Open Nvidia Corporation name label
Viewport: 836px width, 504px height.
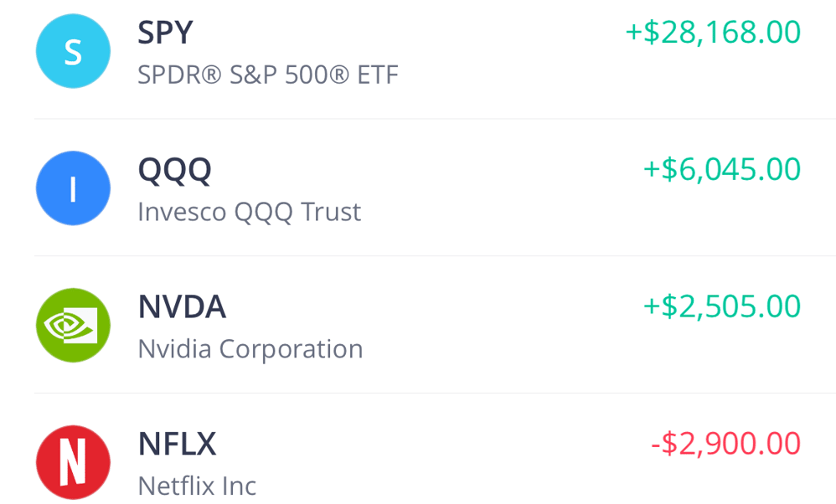coord(250,348)
